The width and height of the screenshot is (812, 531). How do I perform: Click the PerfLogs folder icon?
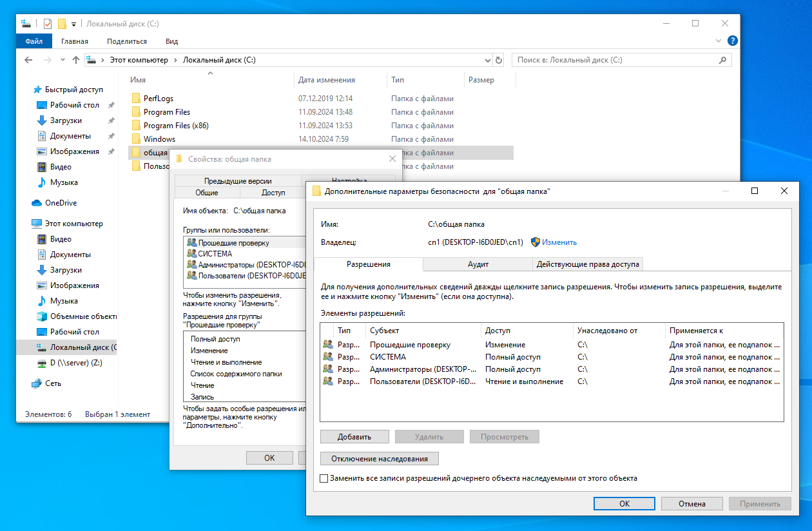tap(136, 99)
